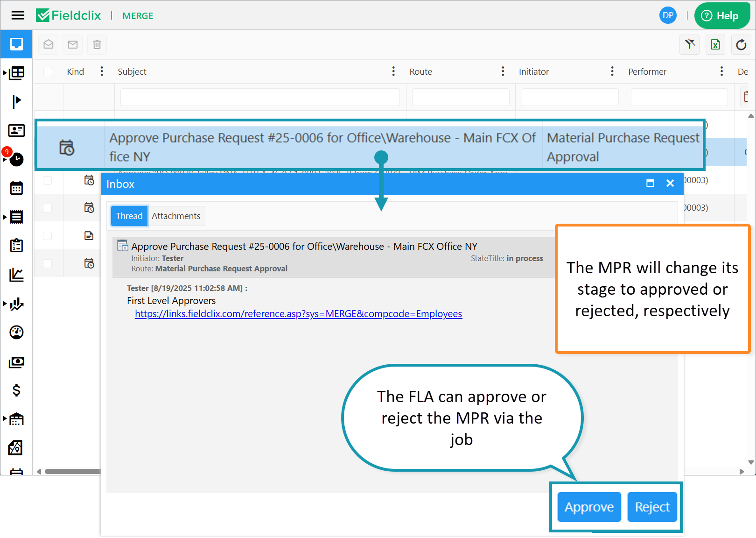Click the MERGE system label
The image size is (756, 538).
(138, 16)
